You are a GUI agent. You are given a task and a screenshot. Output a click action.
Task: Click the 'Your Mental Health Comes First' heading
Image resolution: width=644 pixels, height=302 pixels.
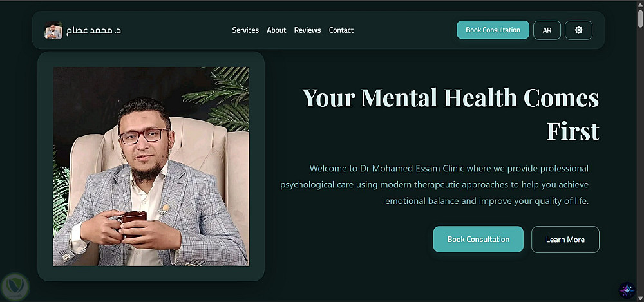coord(451,114)
